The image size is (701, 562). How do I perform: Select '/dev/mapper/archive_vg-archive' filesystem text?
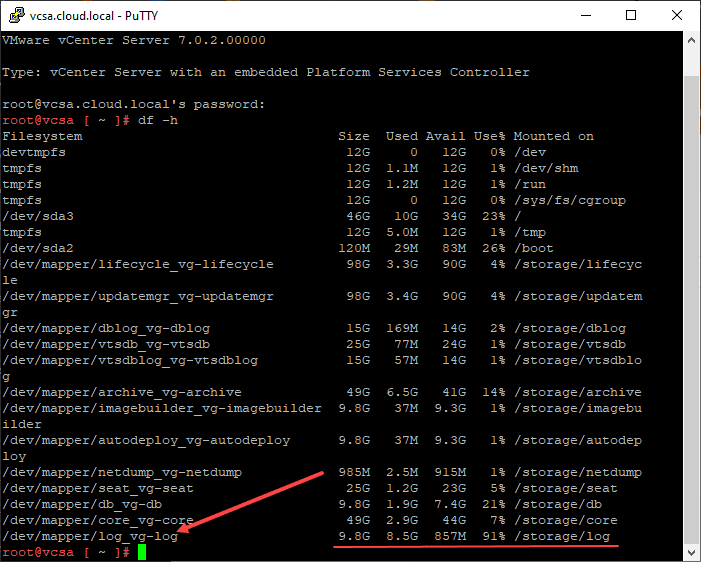pos(122,392)
